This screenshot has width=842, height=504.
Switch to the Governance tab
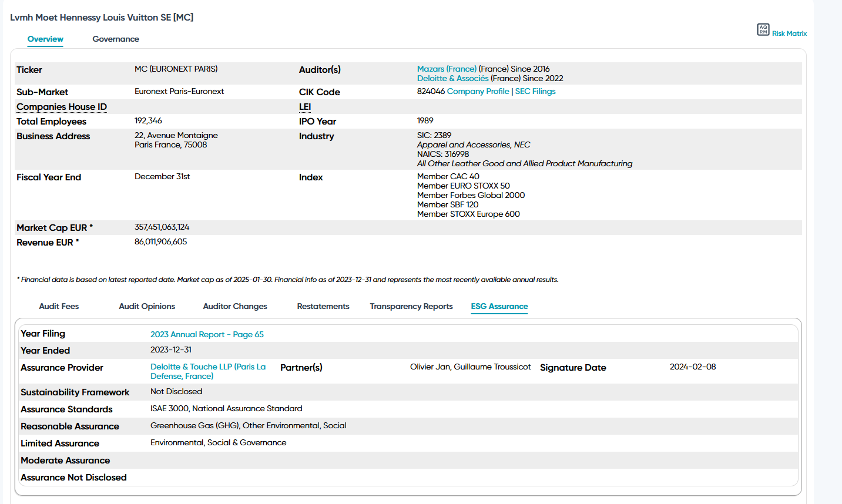tap(116, 39)
